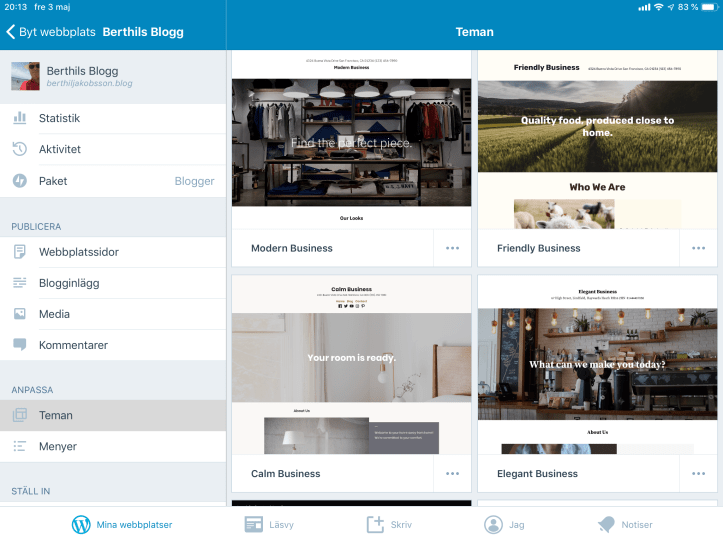Preview the Calm Business theme thumbnail
The image size is (723, 542).
tap(351, 364)
